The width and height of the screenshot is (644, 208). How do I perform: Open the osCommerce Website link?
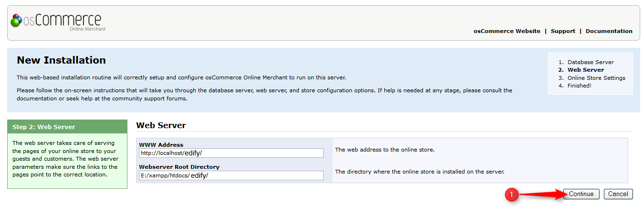[507, 31]
